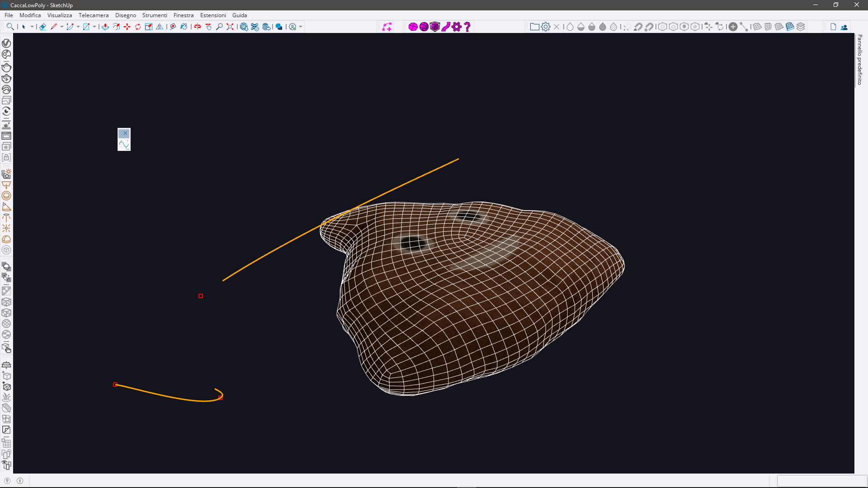The height and width of the screenshot is (488, 868).
Task: Add a V-Ray Sphere Light
Action: [6, 196]
